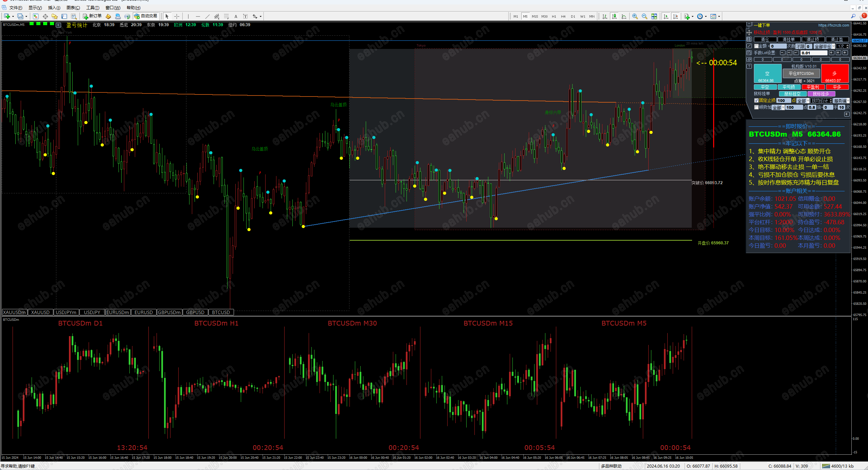Click the New Order (新订单) toolbar button
This screenshot has height=470, width=868.
(x=92, y=16)
